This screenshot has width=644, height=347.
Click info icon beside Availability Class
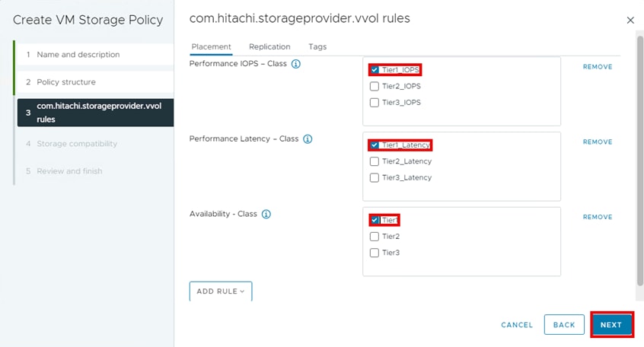click(x=266, y=215)
